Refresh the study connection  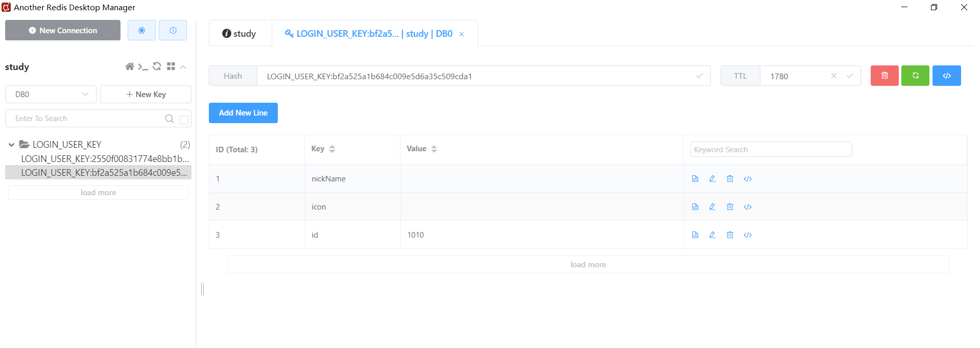coord(157,66)
